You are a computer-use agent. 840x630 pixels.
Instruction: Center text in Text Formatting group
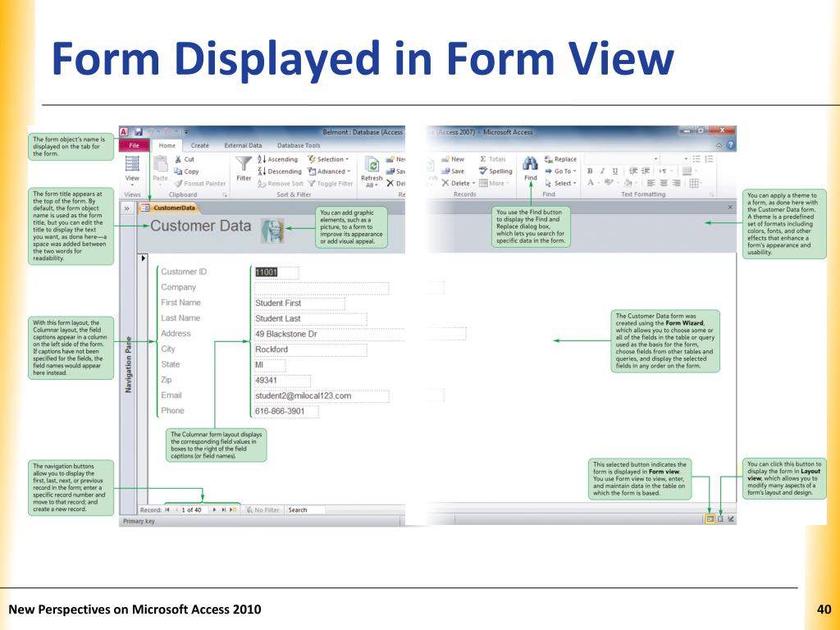[664, 183]
